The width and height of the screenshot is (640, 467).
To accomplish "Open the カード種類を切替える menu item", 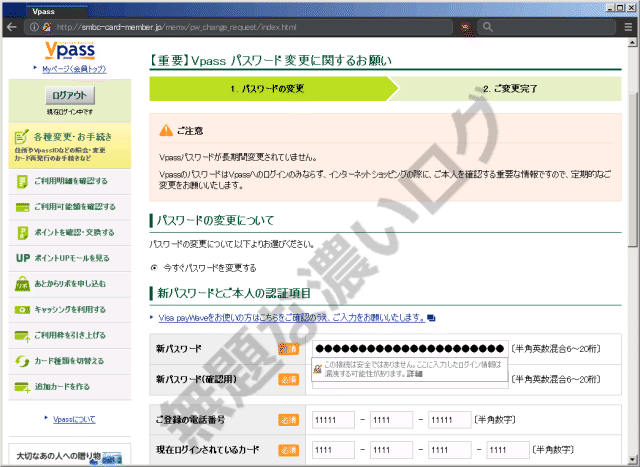I will click(70, 361).
